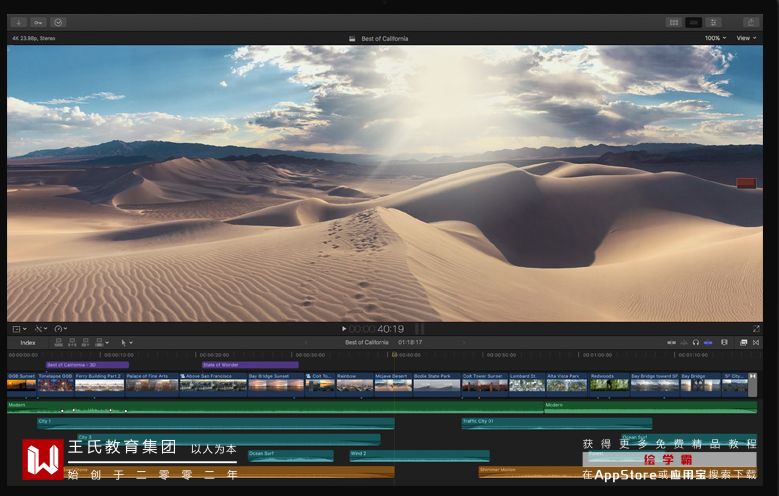779x496 pixels.
Task: Click the Share export icon
Action: click(x=751, y=22)
